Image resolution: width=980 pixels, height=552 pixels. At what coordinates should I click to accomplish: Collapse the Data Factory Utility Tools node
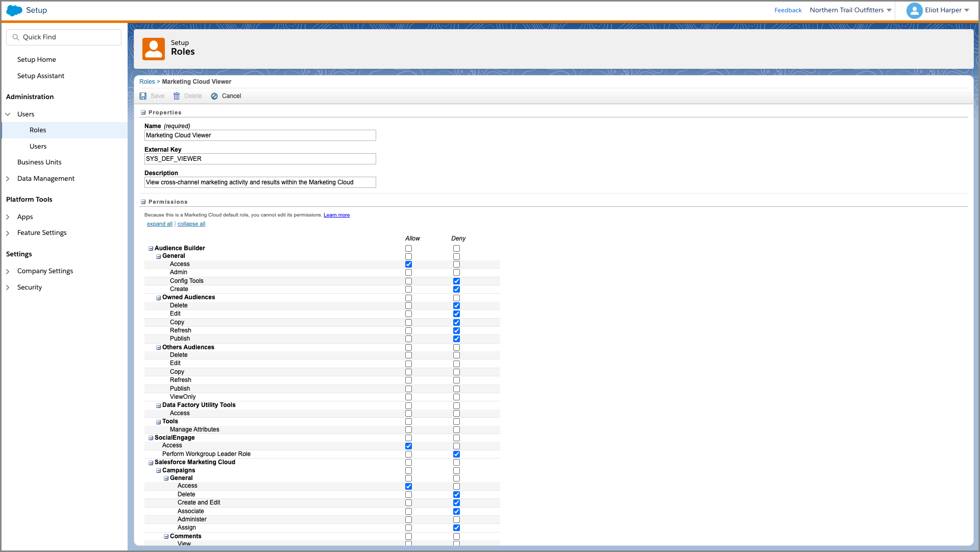click(x=159, y=405)
